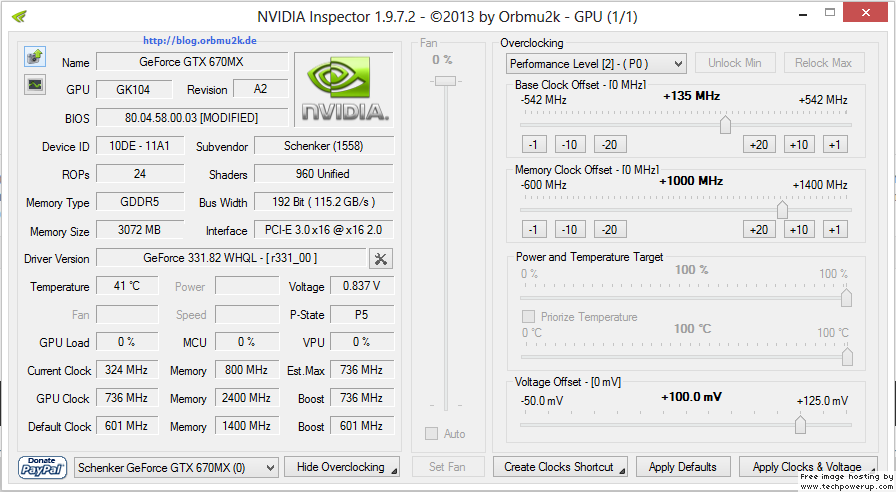Click the Interface PCI-E 3.0 value

pos(324,230)
